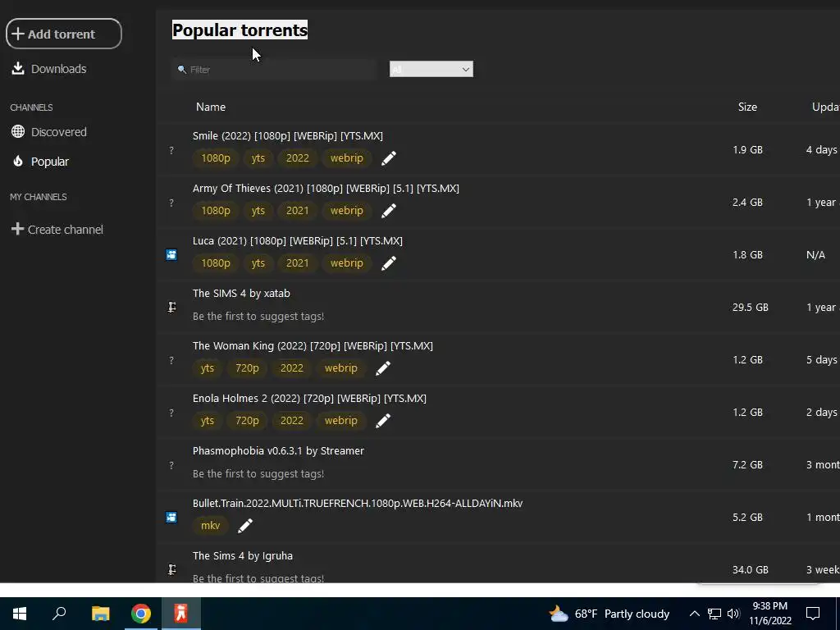Click Create channel in the sidebar
The image size is (840, 630).
[x=57, y=230]
